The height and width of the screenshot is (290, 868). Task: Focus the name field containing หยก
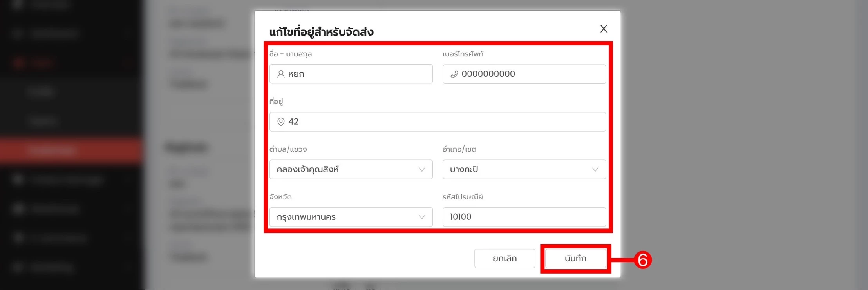click(351, 74)
